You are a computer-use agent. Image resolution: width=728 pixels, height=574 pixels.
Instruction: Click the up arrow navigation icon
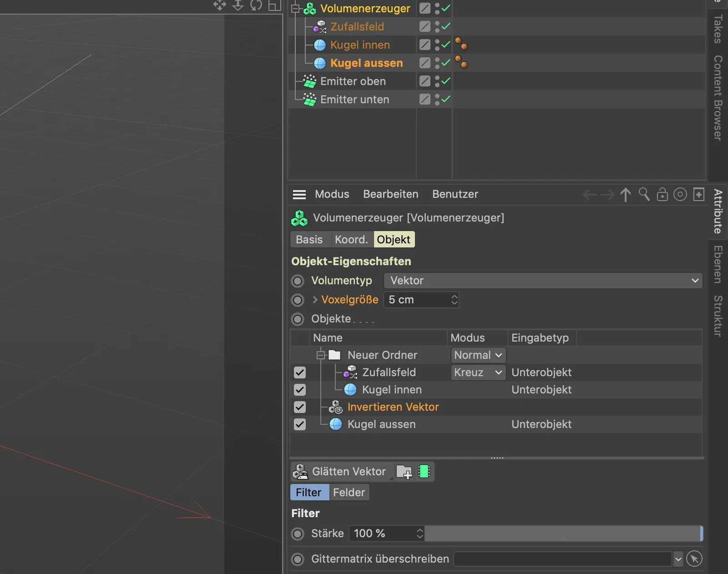[x=626, y=195]
